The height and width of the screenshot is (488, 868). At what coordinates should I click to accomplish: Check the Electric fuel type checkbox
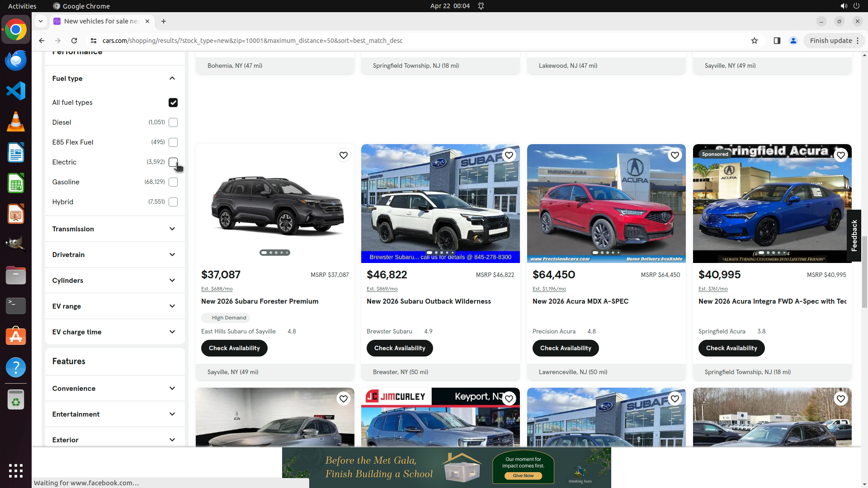click(173, 162)
